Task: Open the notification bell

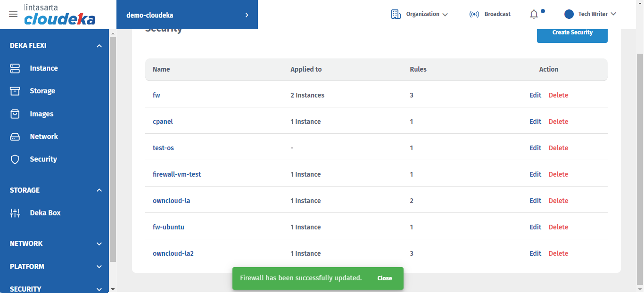Action: point(534,14)
